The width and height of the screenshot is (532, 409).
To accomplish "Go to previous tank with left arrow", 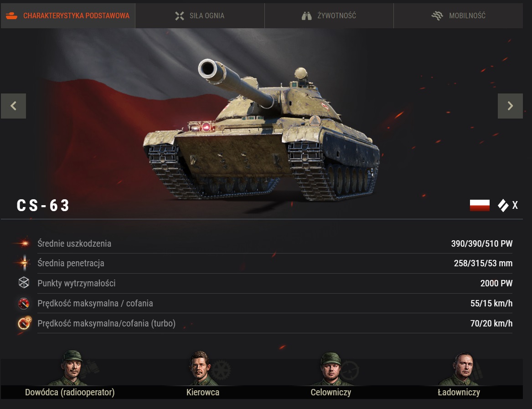I will click(14, 106).
